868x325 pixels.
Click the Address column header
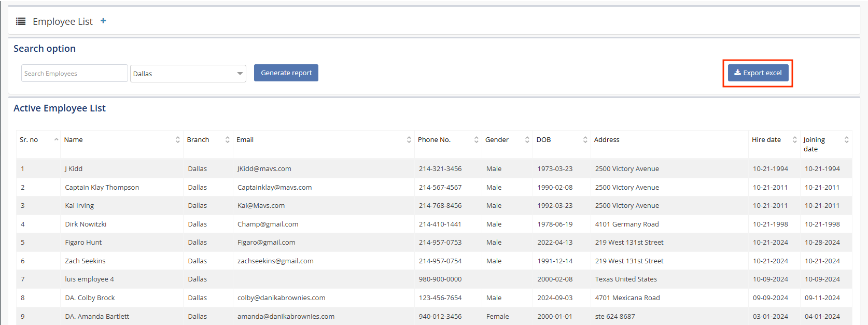click(x=607, y=139)
